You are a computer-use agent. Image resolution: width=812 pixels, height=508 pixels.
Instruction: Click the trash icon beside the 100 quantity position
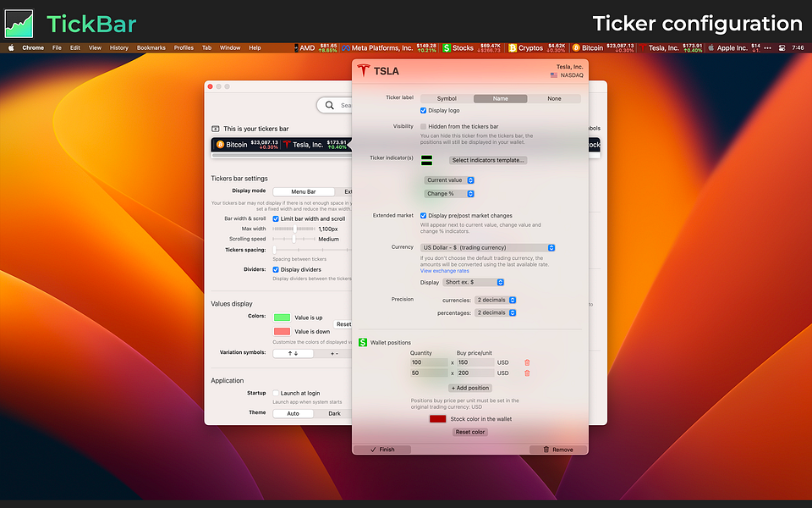pos(527,362)
